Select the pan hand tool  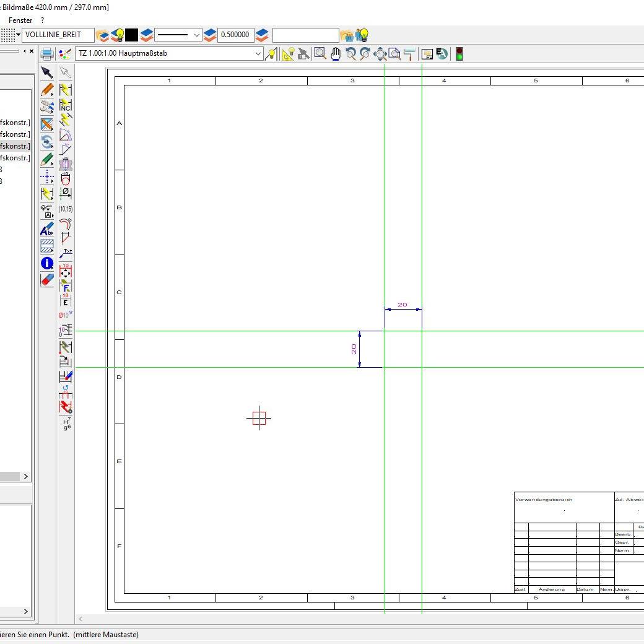(335, 54)
